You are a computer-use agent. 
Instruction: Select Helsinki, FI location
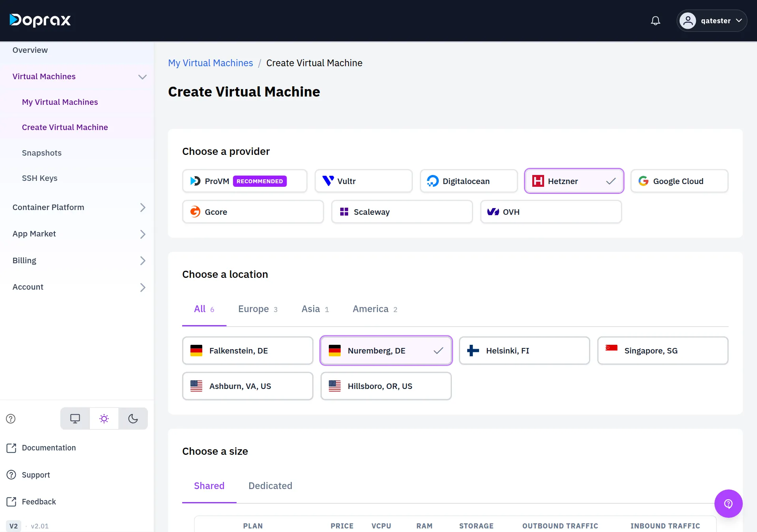click(x=524, y=350)
